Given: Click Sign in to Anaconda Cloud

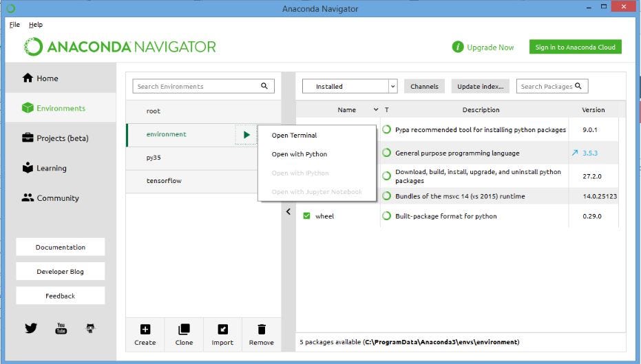Looking at the screenshot, I should coord(575,47).
